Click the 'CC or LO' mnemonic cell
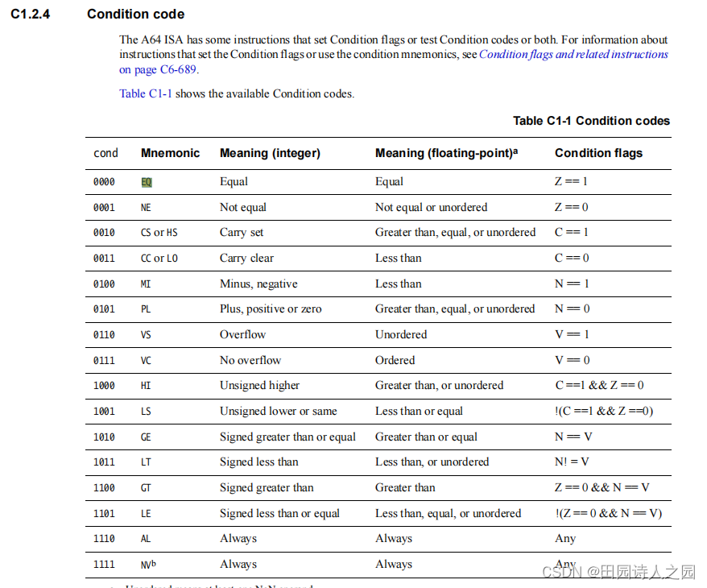The width and height of the screenshot is (707, 588). (x=159, y=259)
